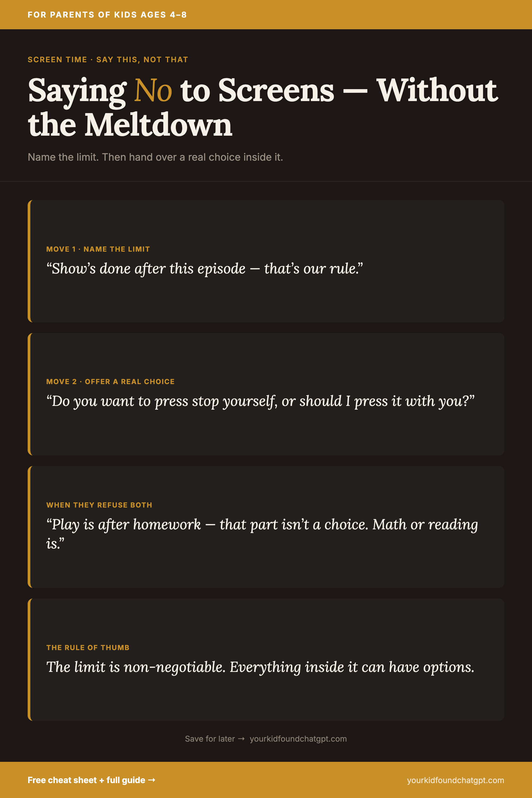This screenshot has width=532, height=798.
Task: Click the gold word 'No' in the headline
Action: point(153,90)
